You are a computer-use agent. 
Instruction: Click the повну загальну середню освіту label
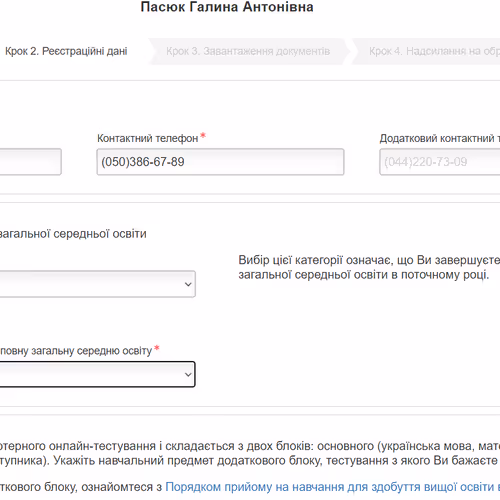[76, 351]
